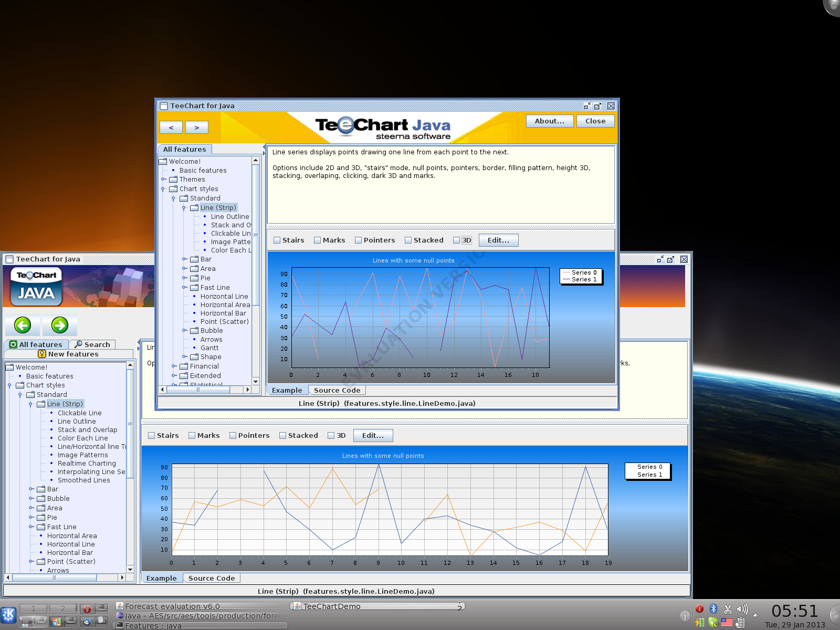The height and width of the screenshot is (630, 840).
Task: Open New features tab in rear window
Action: [68, 354]
